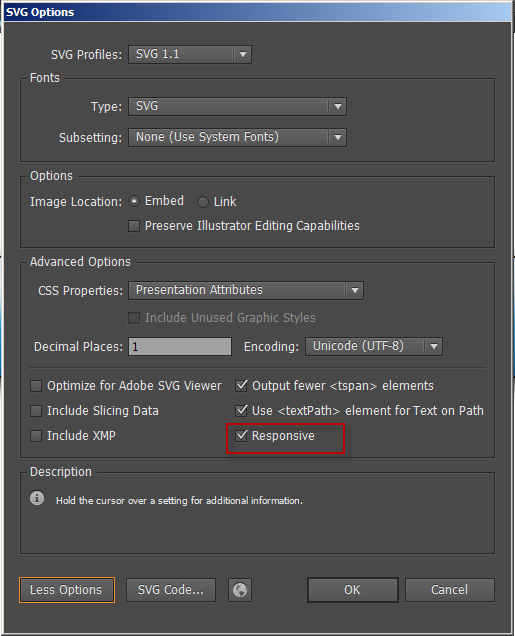515x636 pixels.
Task: Open the SVG Code viewer button
Action: click(x=171, y=590)
